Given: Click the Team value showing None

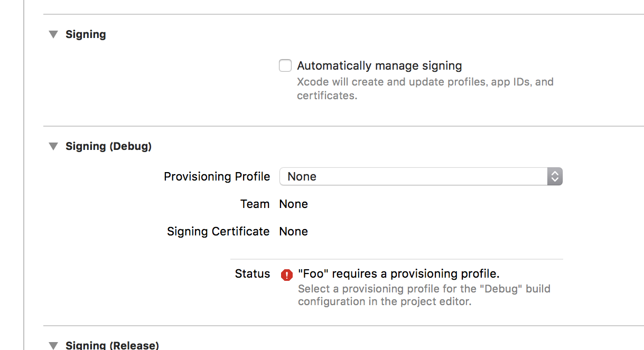Looking at the screenshot, I should [x=293, y=204].
